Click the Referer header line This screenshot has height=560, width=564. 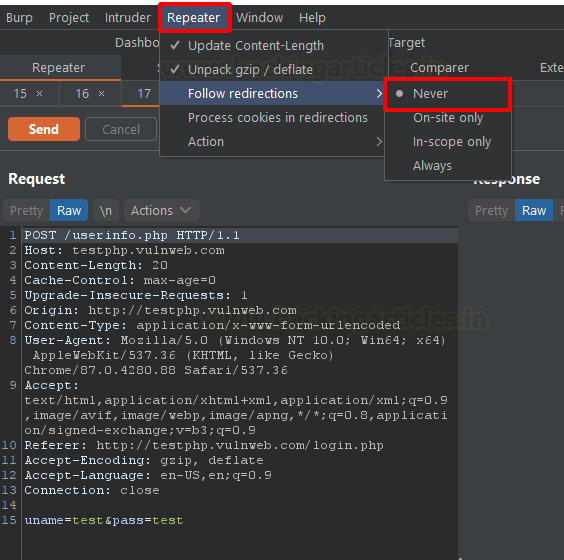[204, 445]
